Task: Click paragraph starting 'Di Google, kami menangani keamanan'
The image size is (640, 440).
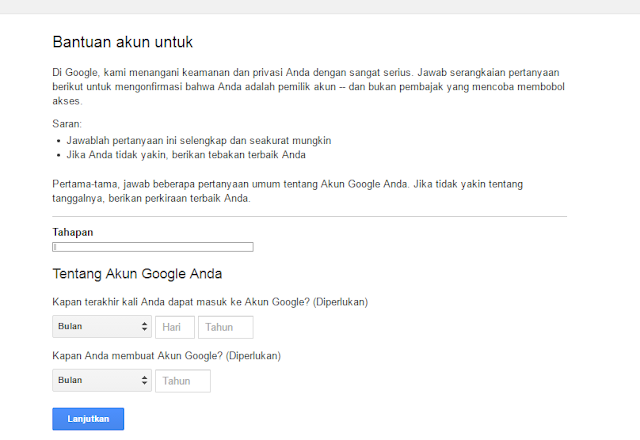Action: (x=309, y=87)
